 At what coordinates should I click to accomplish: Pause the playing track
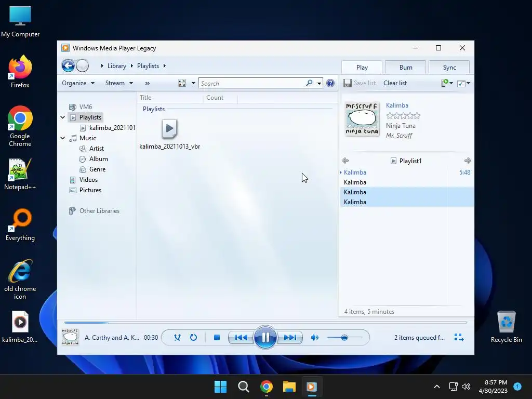[265, 337]
